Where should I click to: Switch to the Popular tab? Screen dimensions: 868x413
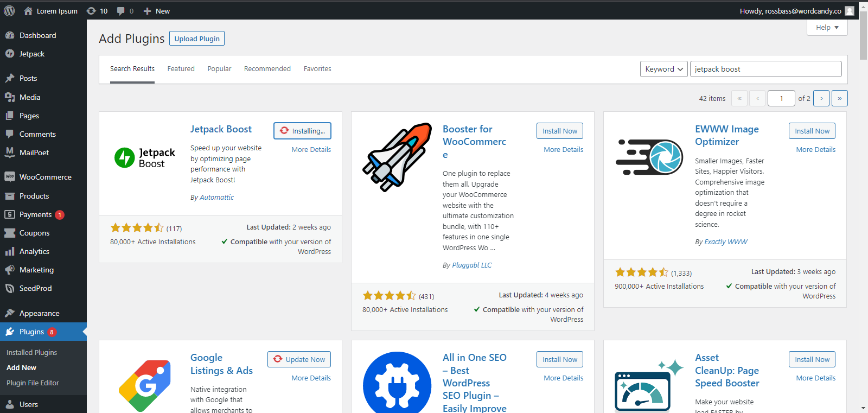pos(219,69)
